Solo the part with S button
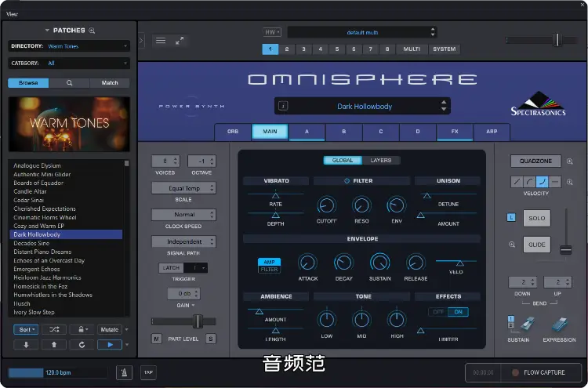Screen dimensions: 588x388 point(211,339)
